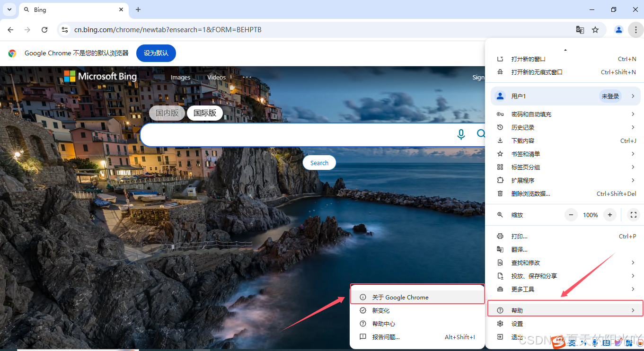Select 删除浏览数据 menu item
The image size is (644, 351).
(x=565, y=193)
